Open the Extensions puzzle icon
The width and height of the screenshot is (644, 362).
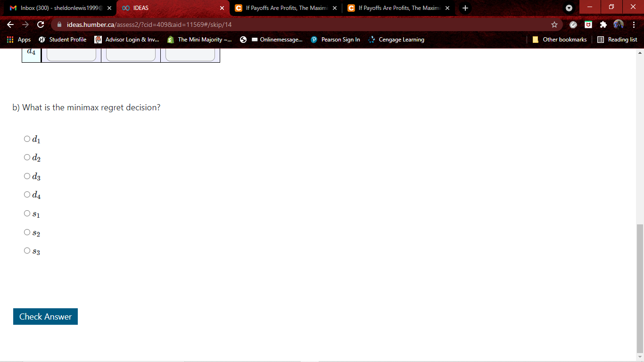603,25
